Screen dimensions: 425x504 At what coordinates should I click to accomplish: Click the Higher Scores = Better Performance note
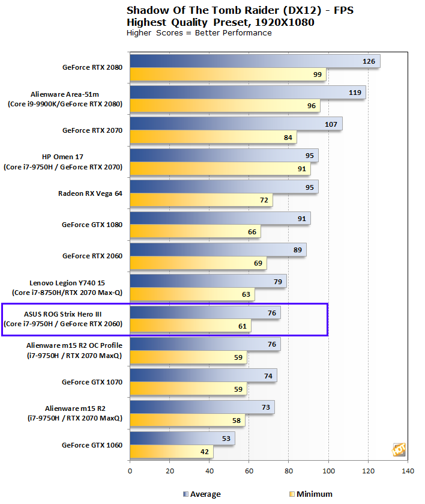coord(199,33)
